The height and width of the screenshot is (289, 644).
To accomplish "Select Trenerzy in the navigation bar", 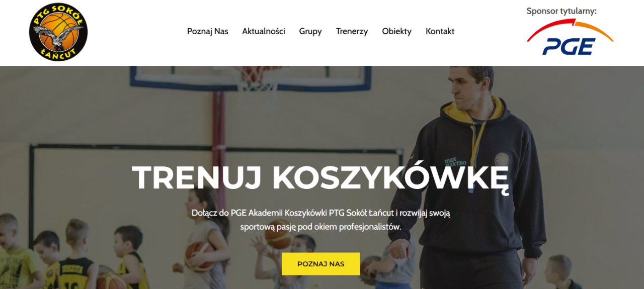I will (352, 31).
